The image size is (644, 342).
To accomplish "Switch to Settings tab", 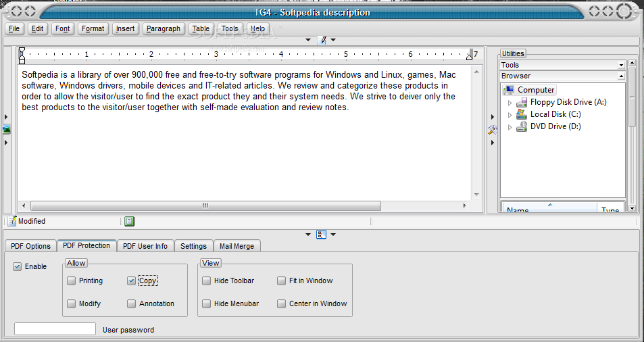I will pos(193,246).
